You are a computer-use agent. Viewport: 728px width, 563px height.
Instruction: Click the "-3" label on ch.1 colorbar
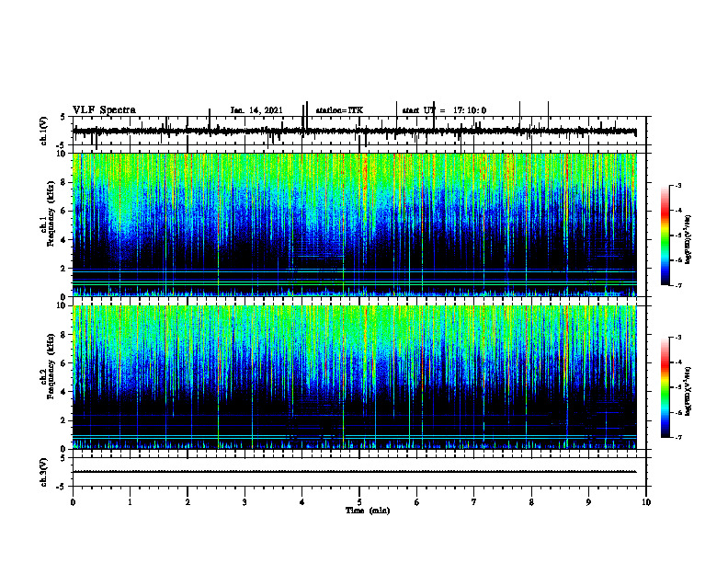[x=678, y=185]
